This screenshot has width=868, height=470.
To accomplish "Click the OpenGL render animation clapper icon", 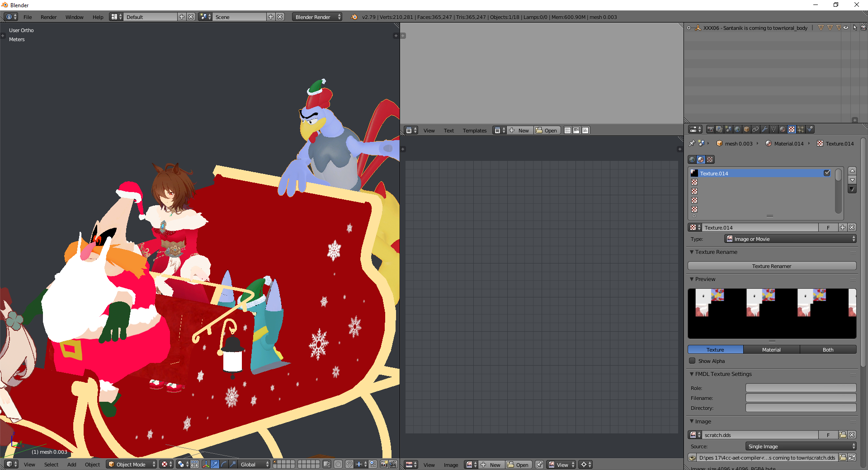I will point(393,464).
